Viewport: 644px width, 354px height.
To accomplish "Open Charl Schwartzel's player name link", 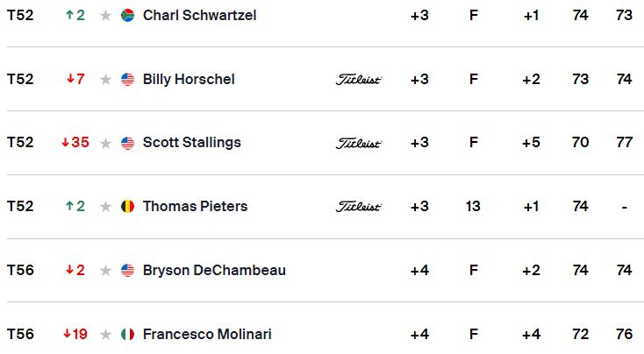I will [200, 16].
